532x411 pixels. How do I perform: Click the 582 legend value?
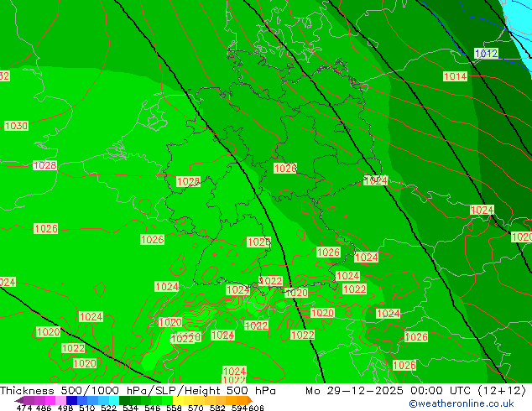[217, 408]
